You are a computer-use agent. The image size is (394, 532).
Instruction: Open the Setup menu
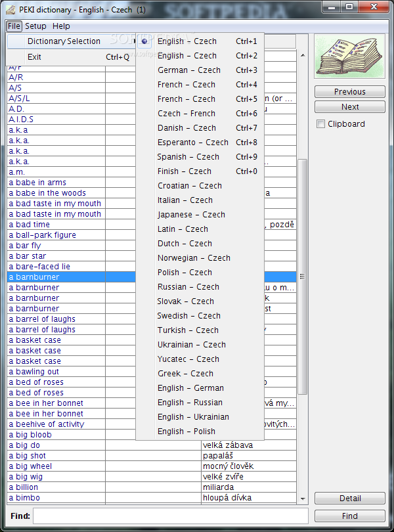click(x=35, y=26)
